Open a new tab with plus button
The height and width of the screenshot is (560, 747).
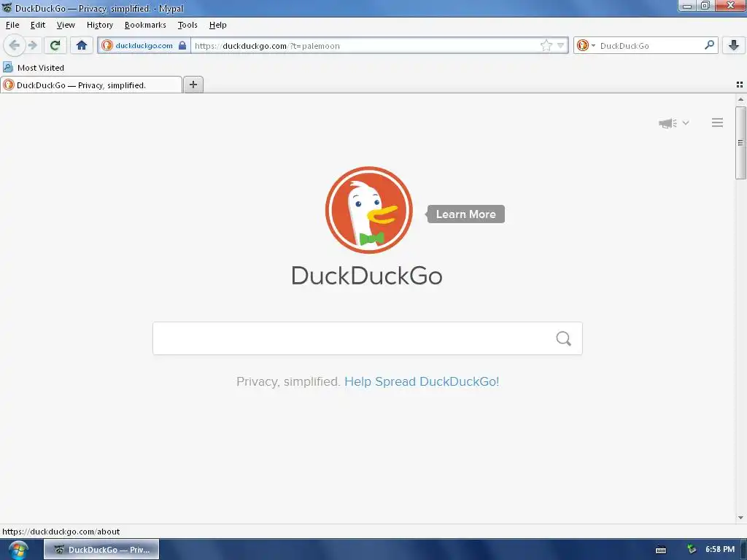(193, 85)
